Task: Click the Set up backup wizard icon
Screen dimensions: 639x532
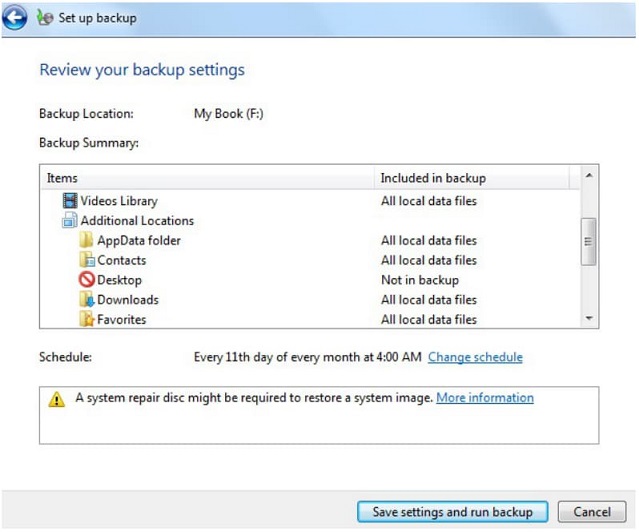Action: coord(44,18)
